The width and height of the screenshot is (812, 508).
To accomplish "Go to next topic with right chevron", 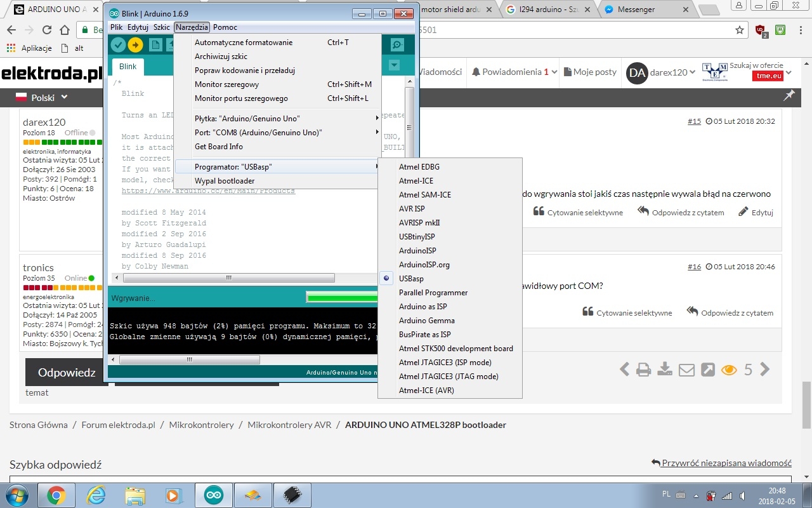I will coord(765,370).
